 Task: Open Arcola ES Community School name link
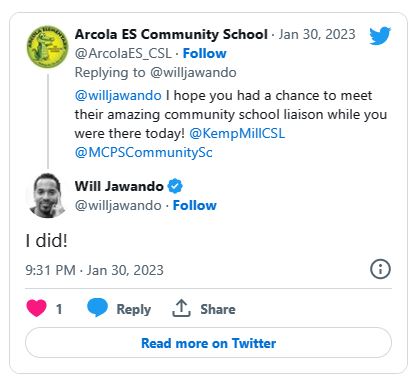[171, 34]
